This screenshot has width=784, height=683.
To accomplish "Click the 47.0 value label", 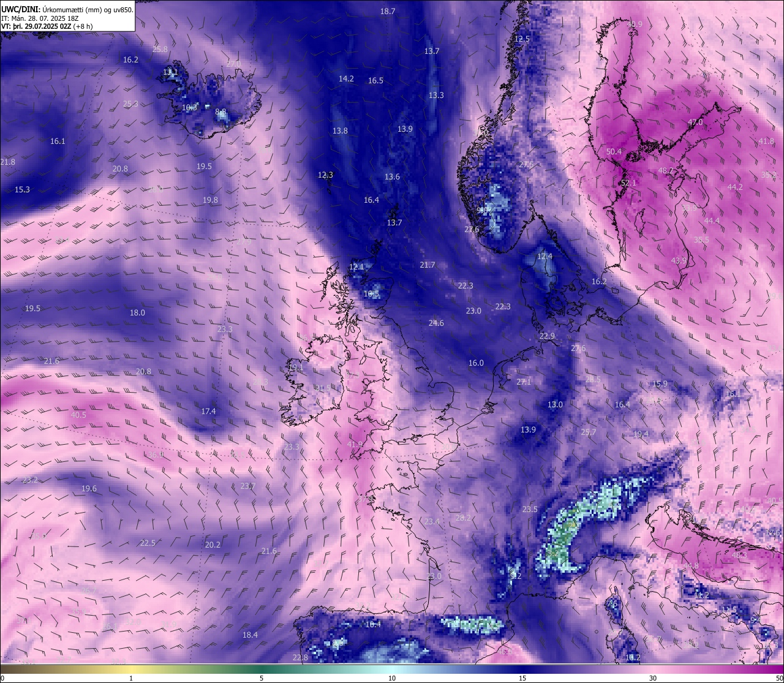I will tap(695, 122).
